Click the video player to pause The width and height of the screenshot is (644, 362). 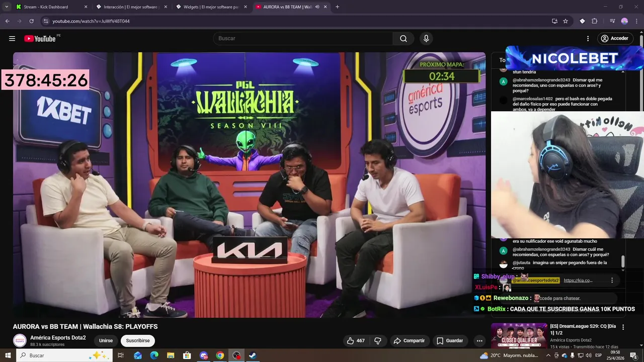249,185
